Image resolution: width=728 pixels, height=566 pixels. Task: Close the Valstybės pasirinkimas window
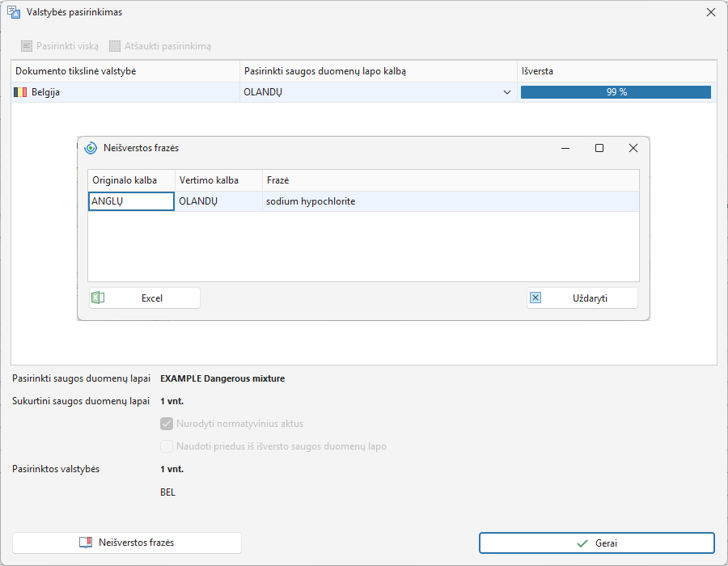(711, 12)
